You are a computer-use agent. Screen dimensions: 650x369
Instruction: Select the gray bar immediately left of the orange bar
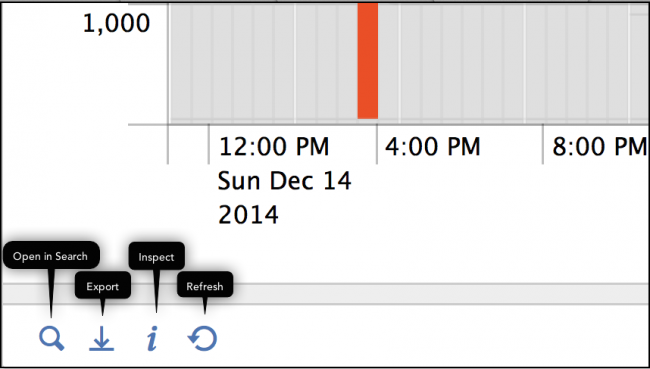tap(347, 62)
